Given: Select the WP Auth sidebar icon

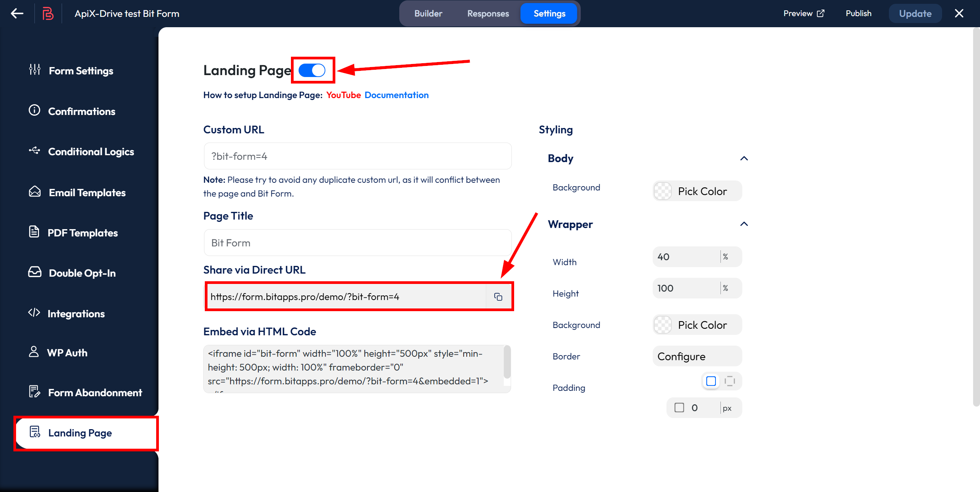Looking at the screenshot, I should [x=34, y=353].
